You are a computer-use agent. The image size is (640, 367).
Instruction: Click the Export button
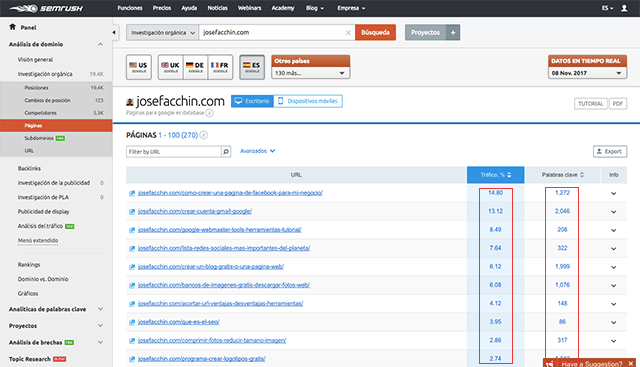point(610,151)
